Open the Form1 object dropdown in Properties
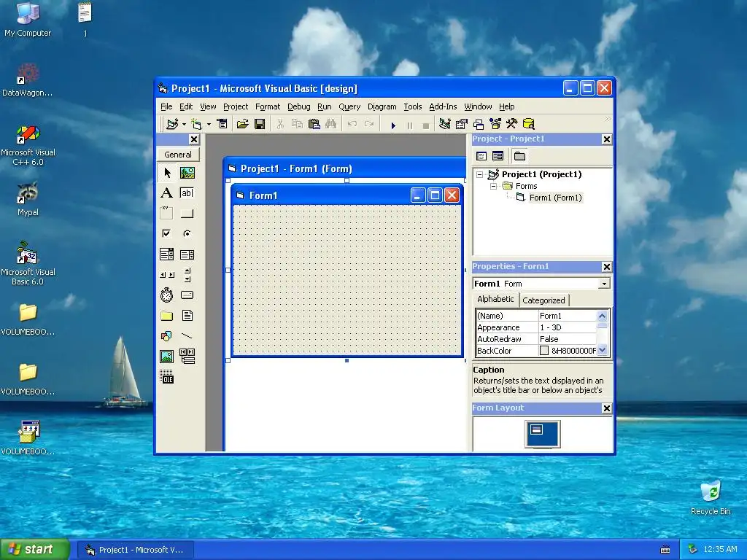Image resolution: width=747 pixels, height=560 pixels. tap(604, 284)
